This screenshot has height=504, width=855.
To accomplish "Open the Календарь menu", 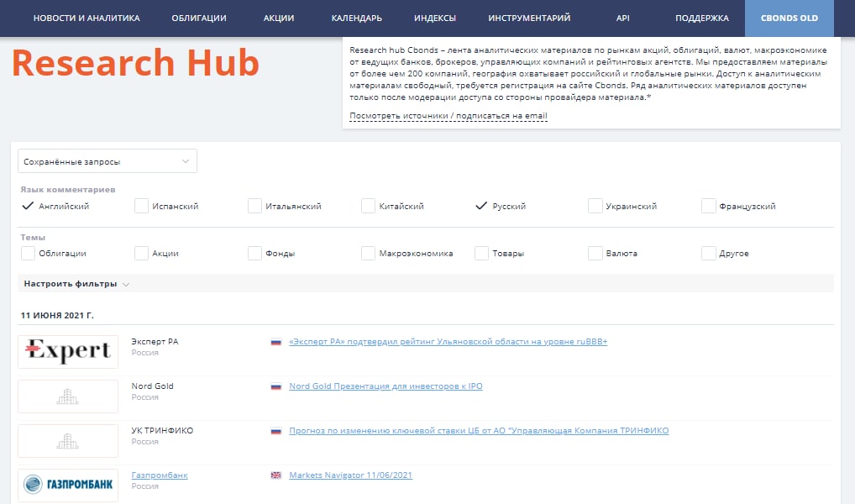I will click(357, 18).
